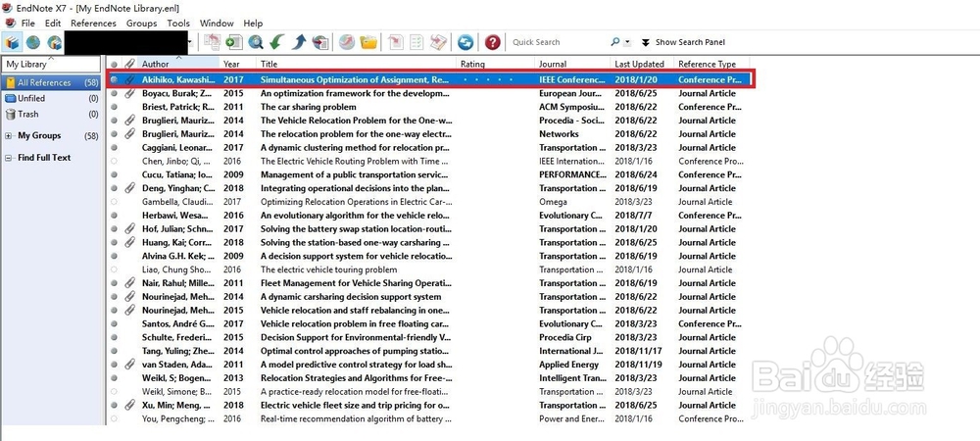
Task: Click paperclip icon on Deng, Yinghan row
Action: pos(129,188)
